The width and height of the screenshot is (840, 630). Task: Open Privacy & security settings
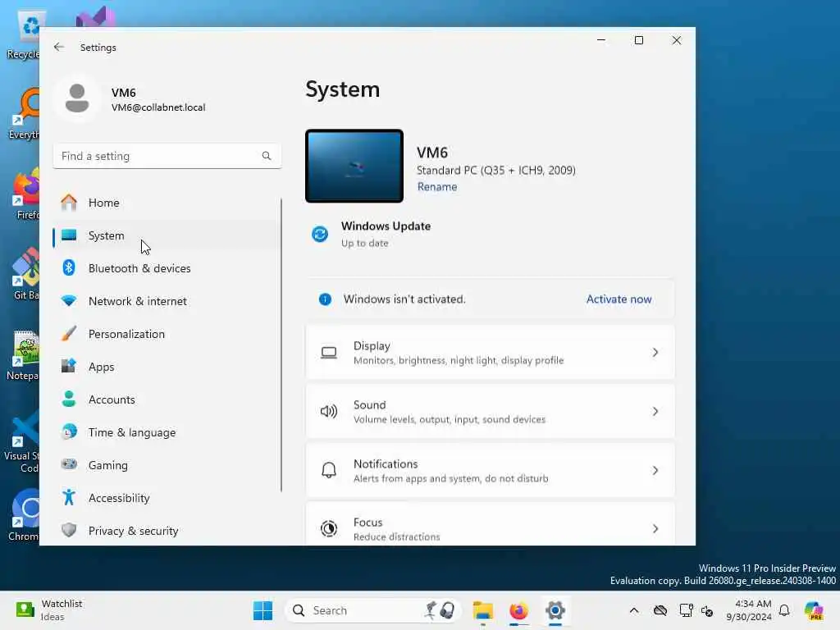(x=167, y=531)
